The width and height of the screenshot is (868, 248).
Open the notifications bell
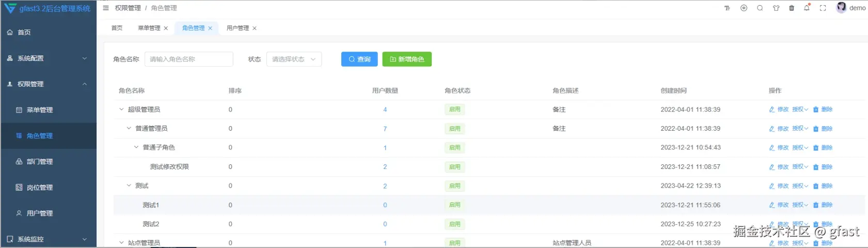coord(807,8)
